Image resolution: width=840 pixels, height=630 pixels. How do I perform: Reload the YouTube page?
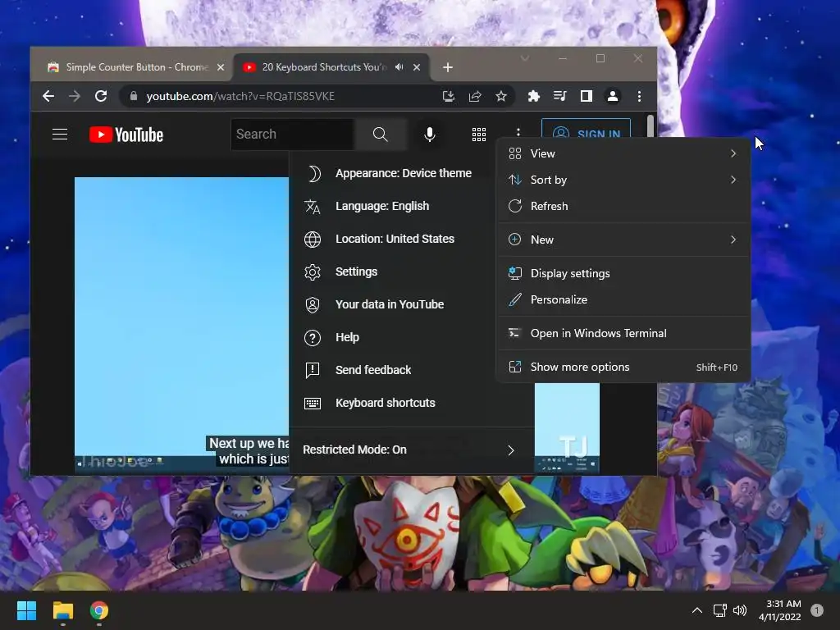[101, 97]
